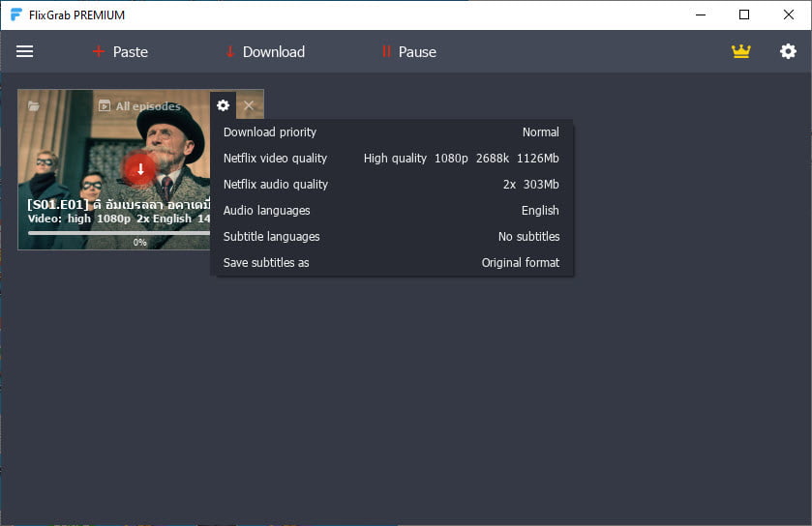Remove the video card with X icon

(x=249, y=105)
